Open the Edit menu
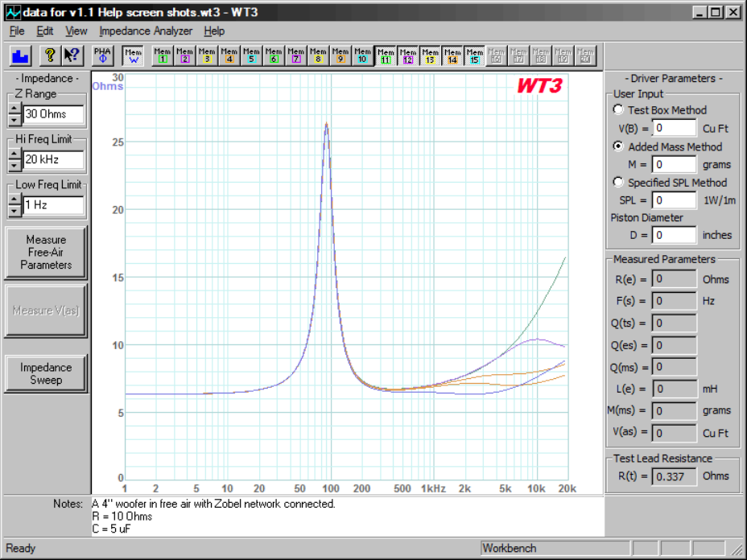 [x=44, y=31]
